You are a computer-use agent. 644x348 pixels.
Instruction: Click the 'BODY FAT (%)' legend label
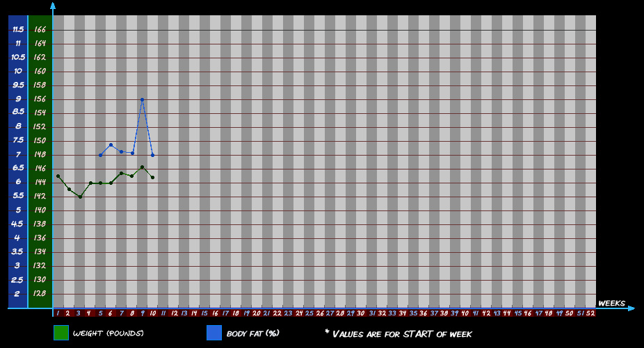click(x=253, y=333)
